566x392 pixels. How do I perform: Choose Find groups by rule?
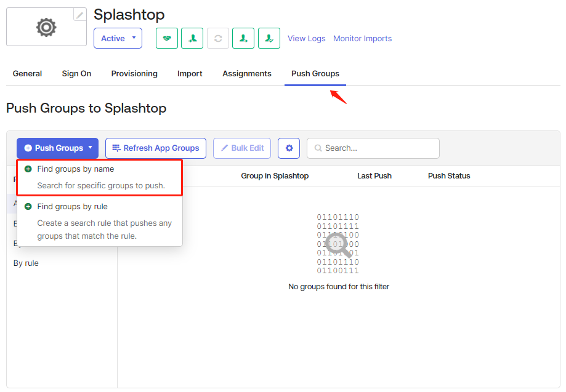point(100,221)
